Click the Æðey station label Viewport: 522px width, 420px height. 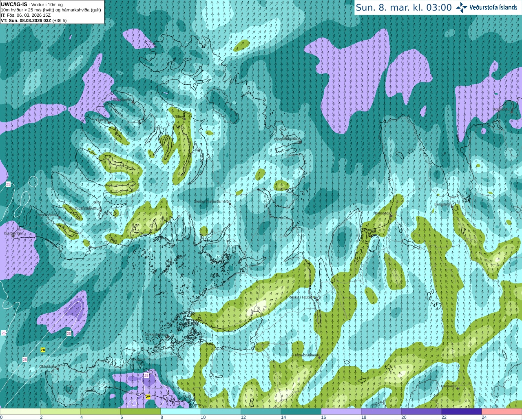(179, 117)
